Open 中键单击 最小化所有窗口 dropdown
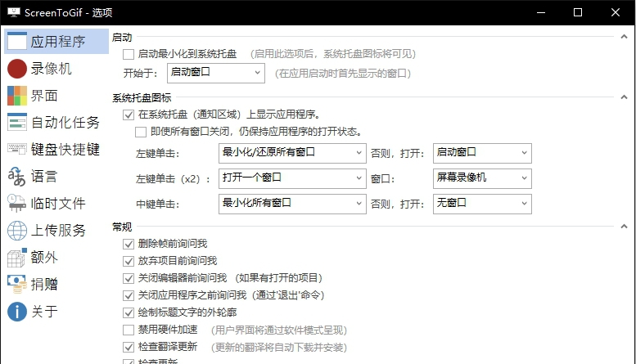The image size is (636, 364). click(292, 204)
